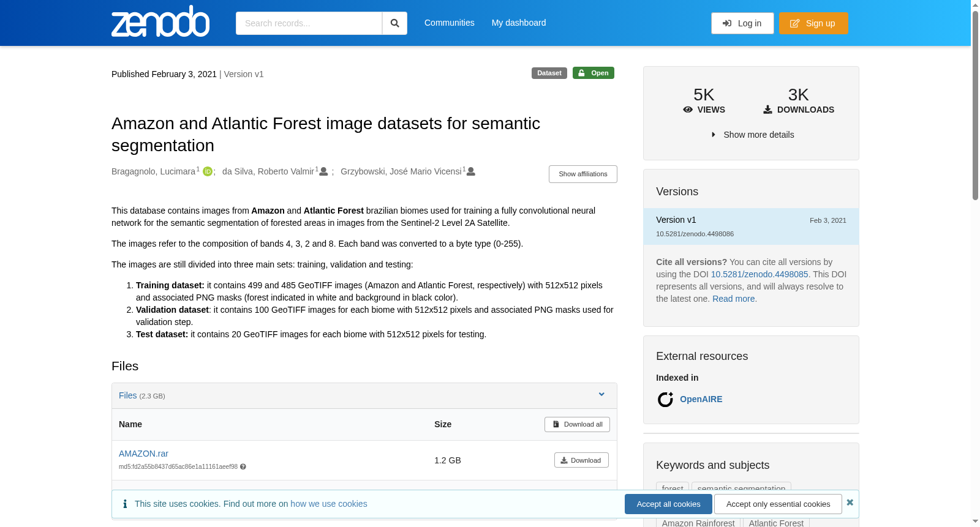980x527 pixels.
Task: Click author da Silva, Roberto Valmir
Action: click(x=268, y=171)
